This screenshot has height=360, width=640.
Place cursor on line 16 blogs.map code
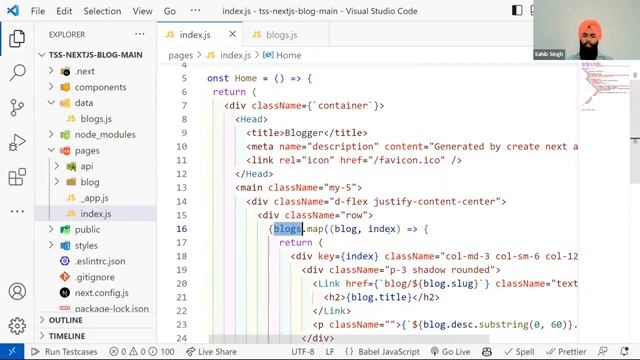(x=349, y=229)
